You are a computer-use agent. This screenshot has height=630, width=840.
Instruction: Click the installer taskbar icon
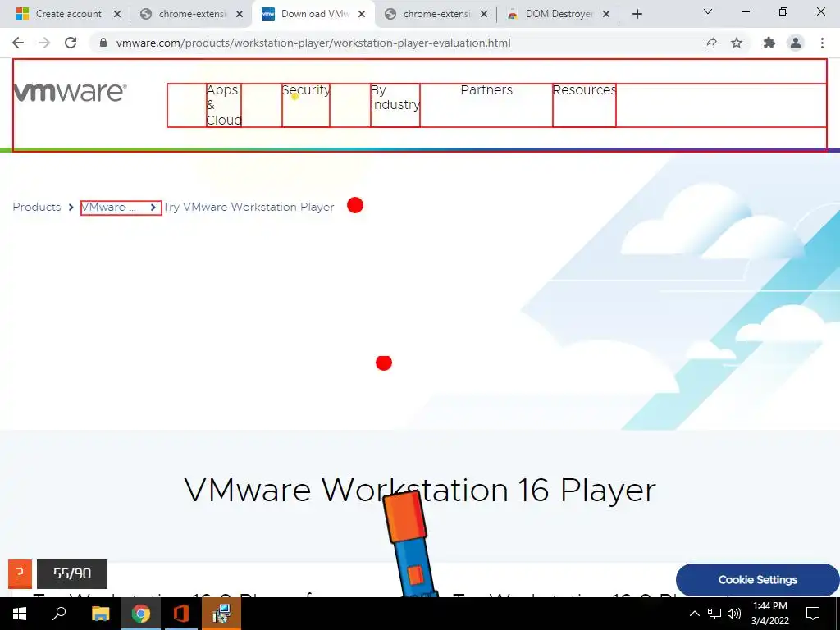click(x=221, y=614)
